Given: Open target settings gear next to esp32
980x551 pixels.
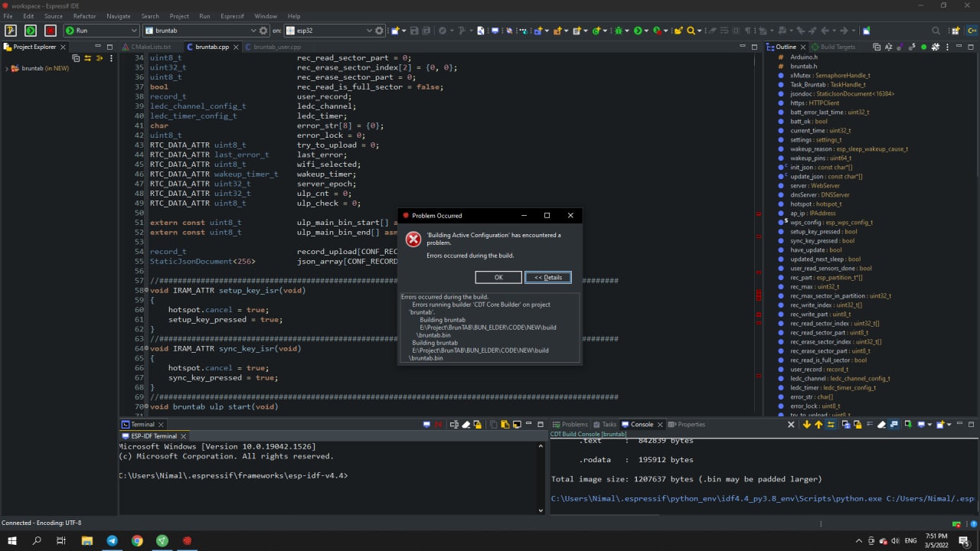Looking at the screenshot, I should pos(379,31).
